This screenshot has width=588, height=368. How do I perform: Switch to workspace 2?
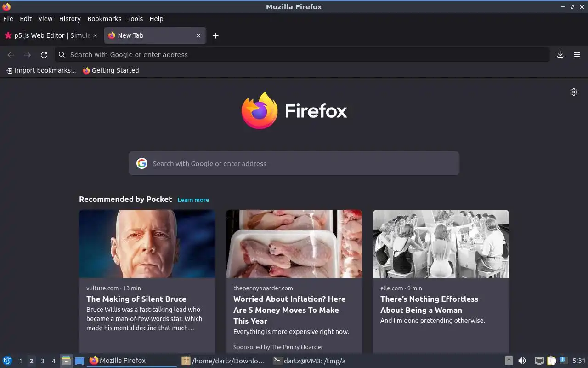[x=31, y=361]
